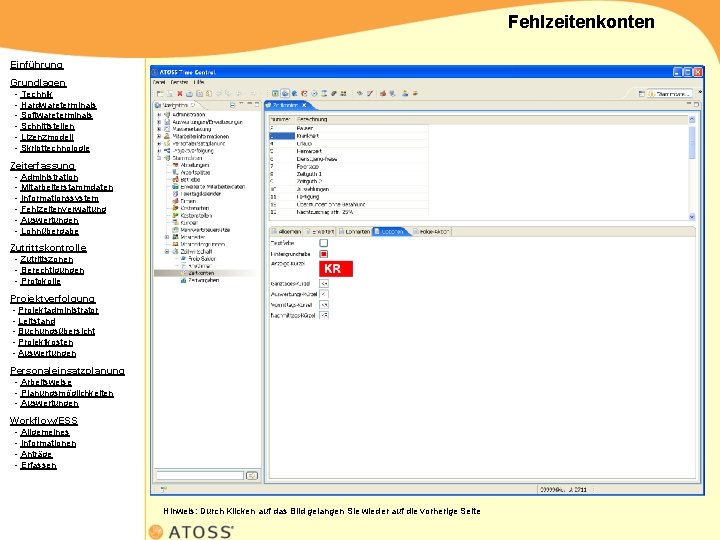The width and height of the screenshot is (720, 540).
Task: Expand the Massenerfassung tree node
Action: click(159, 129)
